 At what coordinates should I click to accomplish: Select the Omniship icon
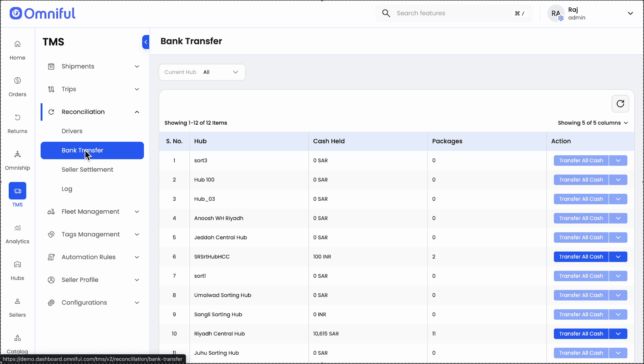click(17, 154)
